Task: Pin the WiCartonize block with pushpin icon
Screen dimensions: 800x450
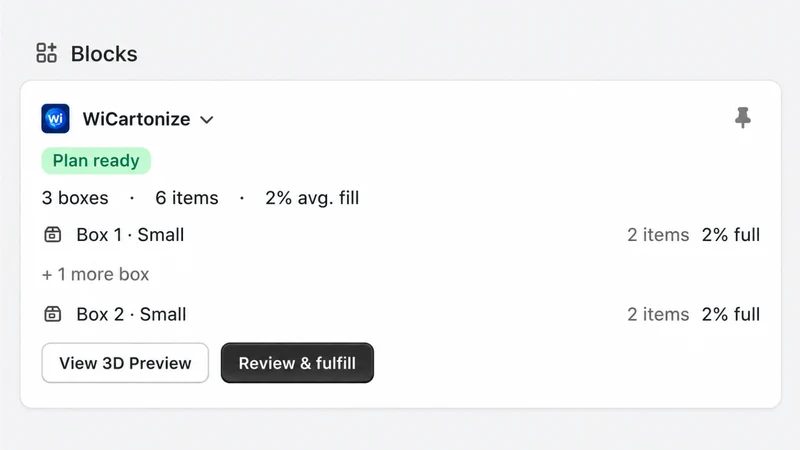Action: [742, 118]
